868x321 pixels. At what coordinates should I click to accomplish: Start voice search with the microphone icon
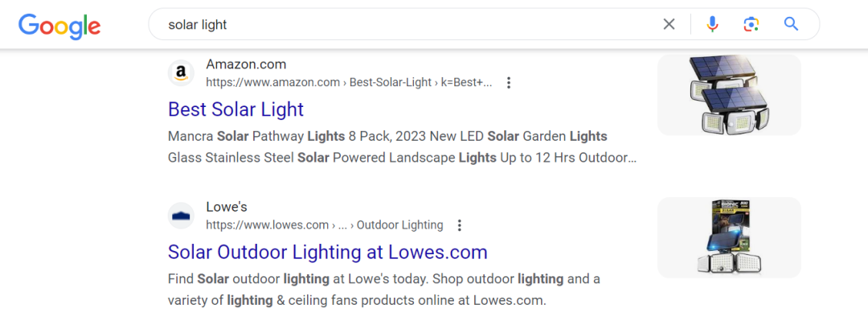pyautogui.click(x=712, y=24)
